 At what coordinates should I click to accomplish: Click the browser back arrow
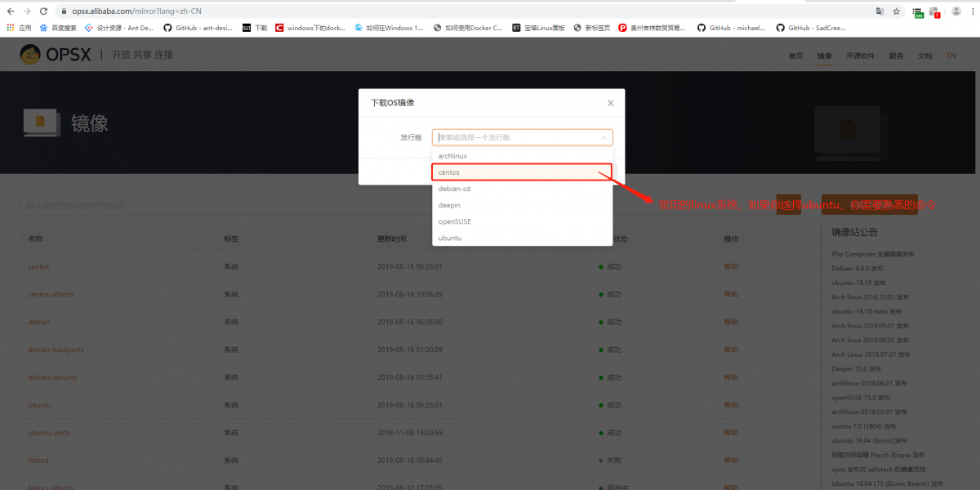[11, 11]
